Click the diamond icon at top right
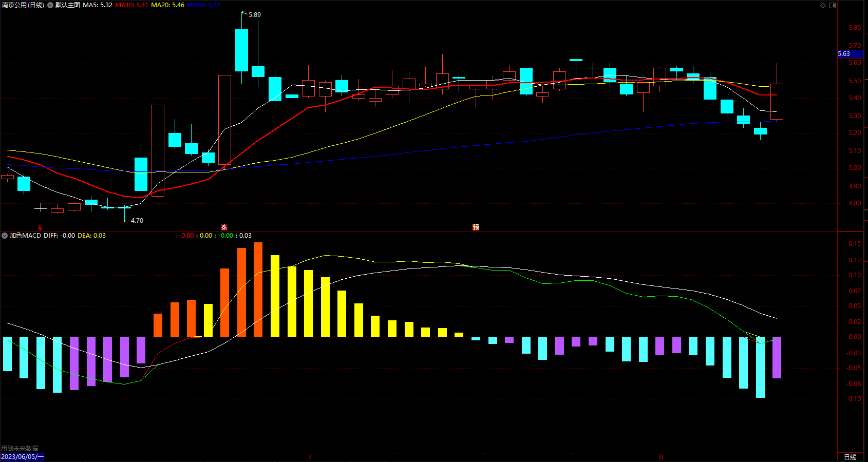The width and height of the screenshot is (868, 462). [x=823, y=5]
